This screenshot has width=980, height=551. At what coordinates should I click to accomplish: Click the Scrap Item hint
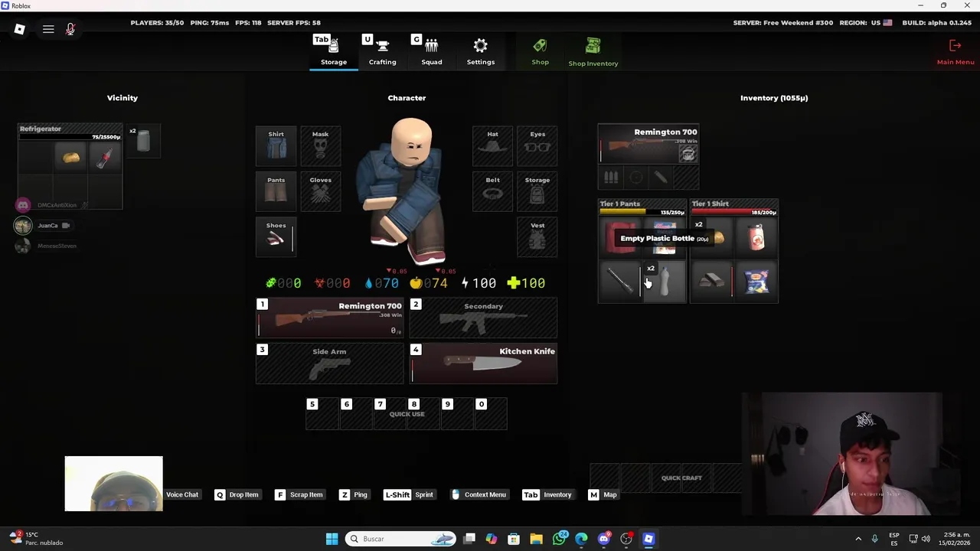point(299,495)
